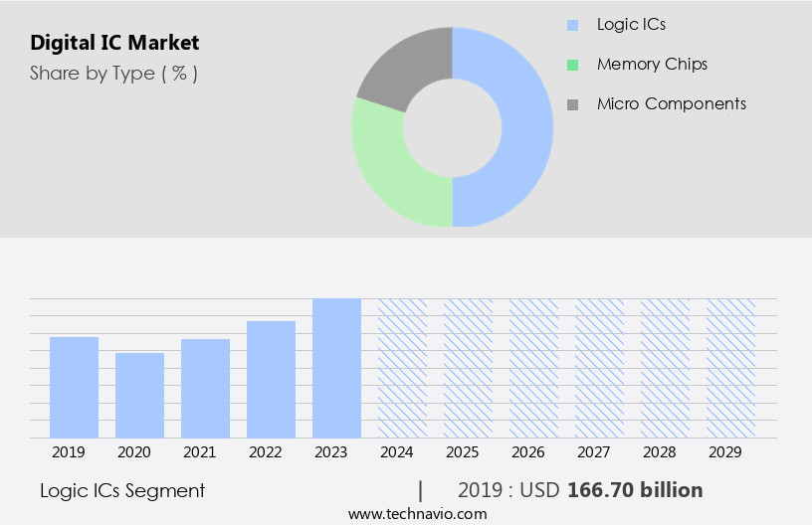
Task: Select the hatched 2026 forecast bar
Action: click(x=533, y=368)
